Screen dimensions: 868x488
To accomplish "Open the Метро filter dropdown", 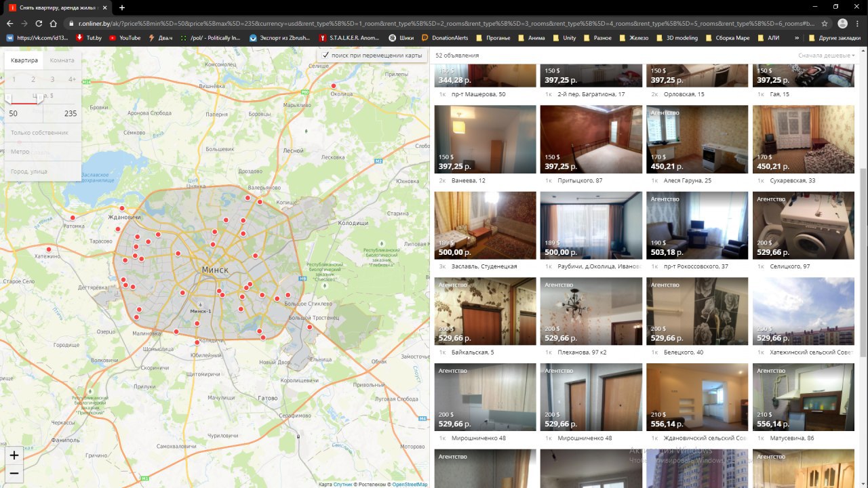I will (43, 152).
